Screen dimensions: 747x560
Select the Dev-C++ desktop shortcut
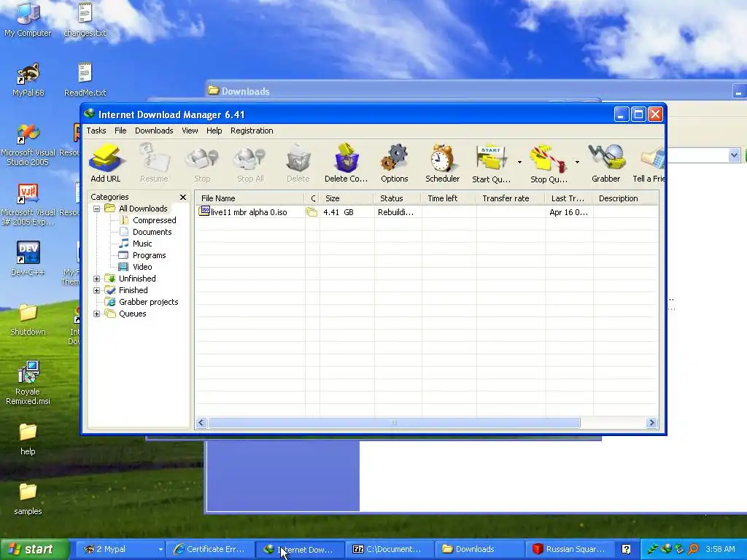coord(28,259)
